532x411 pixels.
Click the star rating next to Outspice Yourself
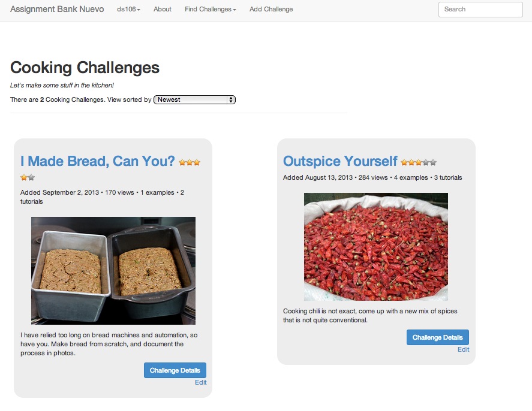(418, 162)
